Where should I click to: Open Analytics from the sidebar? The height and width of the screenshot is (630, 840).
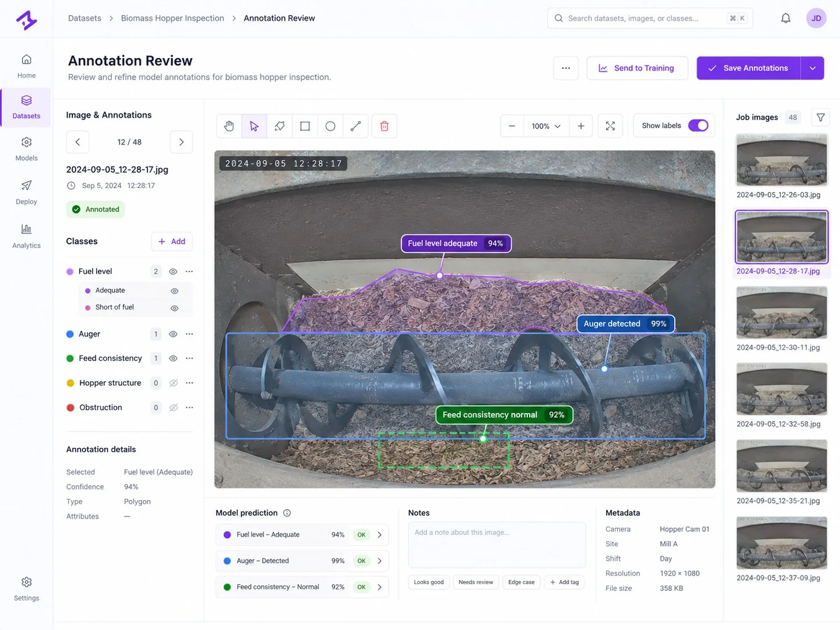26,237
